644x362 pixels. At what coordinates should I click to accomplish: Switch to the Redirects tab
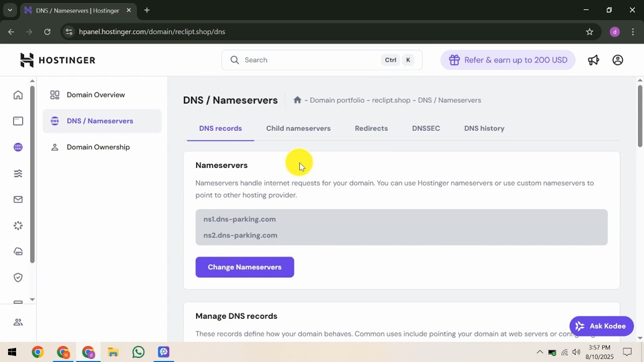(x=371, y=129)
